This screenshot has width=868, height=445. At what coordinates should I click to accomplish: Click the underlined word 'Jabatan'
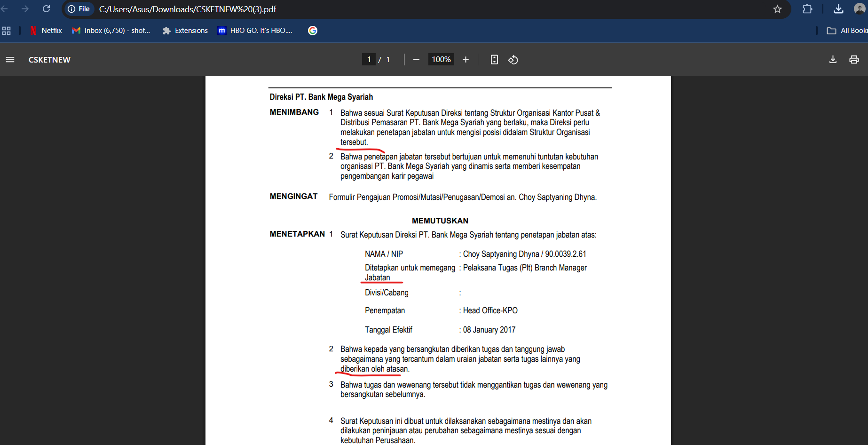point(377,278)
